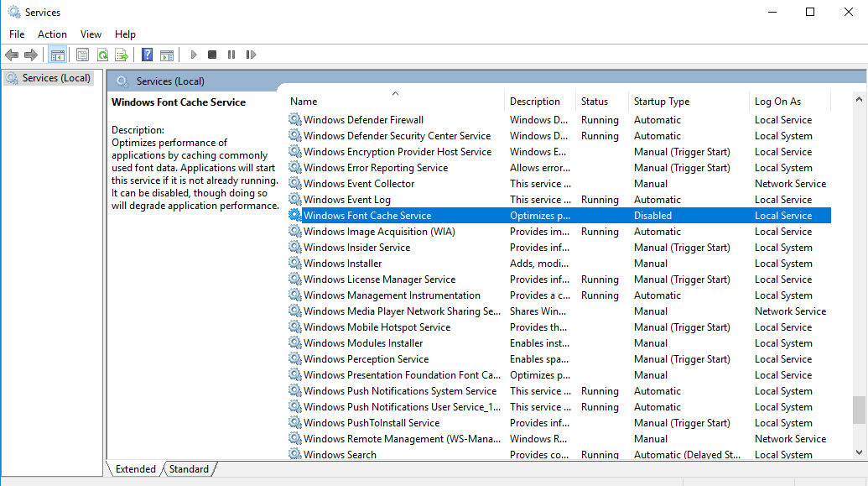Click gear icon beside Windows Perception Service

point(295,358)
